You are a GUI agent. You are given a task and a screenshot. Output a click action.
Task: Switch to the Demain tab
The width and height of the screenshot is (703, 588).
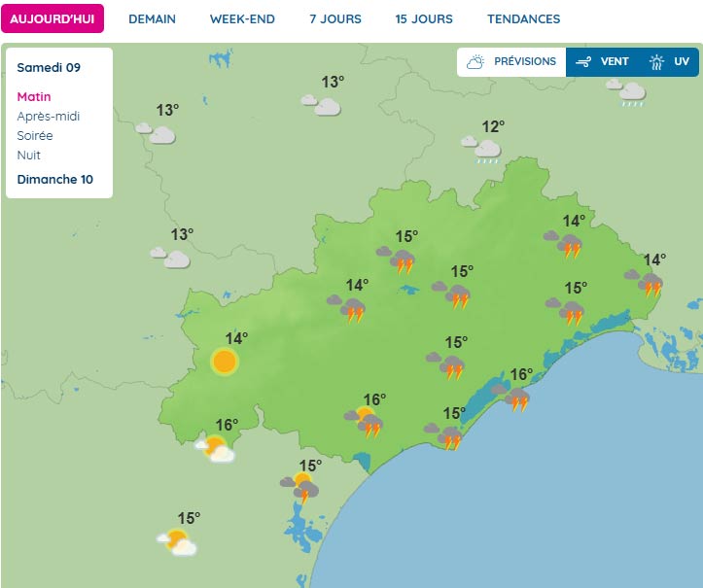152,18
